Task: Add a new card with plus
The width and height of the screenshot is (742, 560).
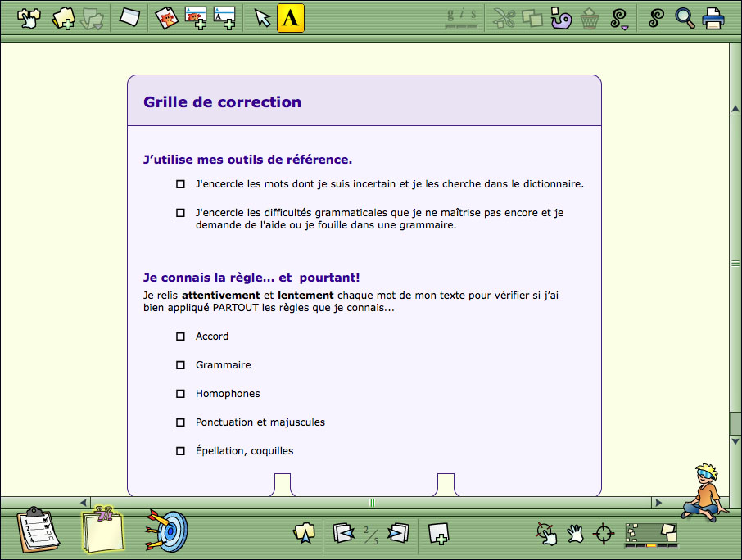Action: (x=438, y=534)
